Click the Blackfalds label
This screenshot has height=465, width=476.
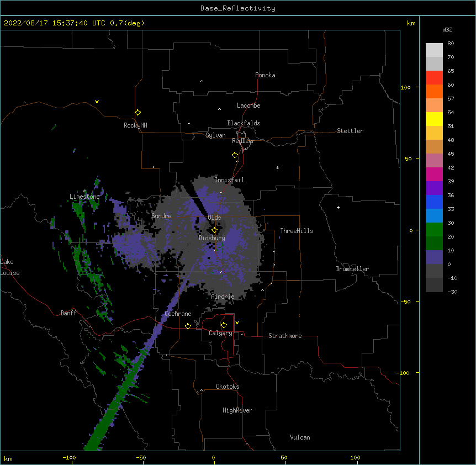pyautogui.click(x=244, y=123)
